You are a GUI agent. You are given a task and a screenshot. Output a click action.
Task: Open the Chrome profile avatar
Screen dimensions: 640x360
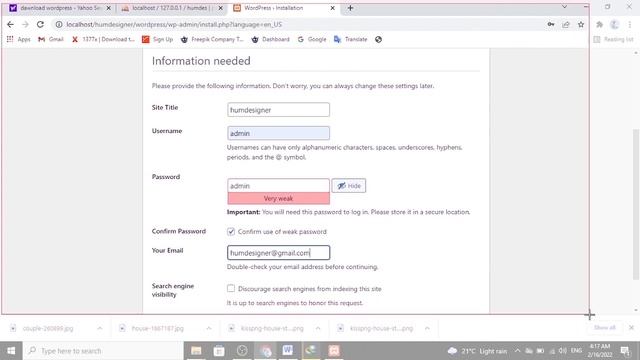[615, 24]
